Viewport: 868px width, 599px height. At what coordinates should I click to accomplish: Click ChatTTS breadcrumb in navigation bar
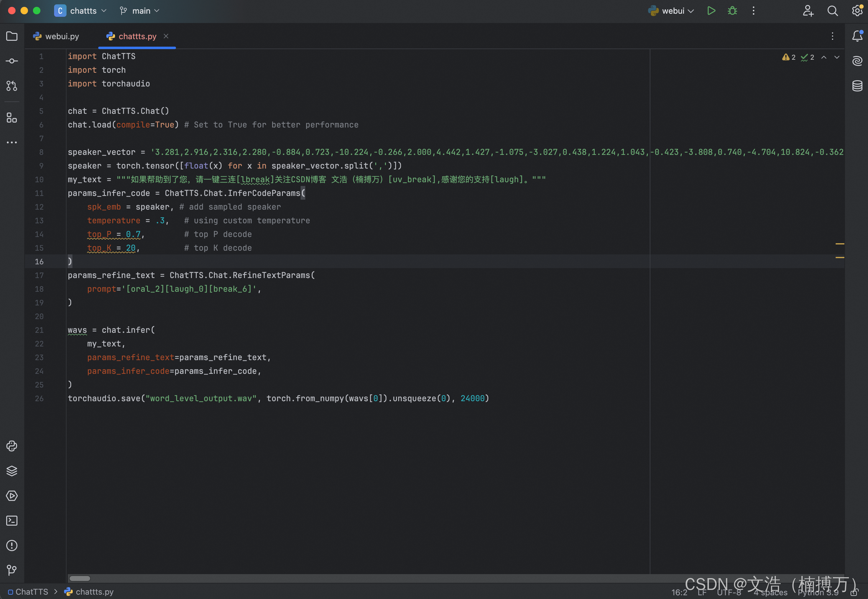tap(28, 592)
